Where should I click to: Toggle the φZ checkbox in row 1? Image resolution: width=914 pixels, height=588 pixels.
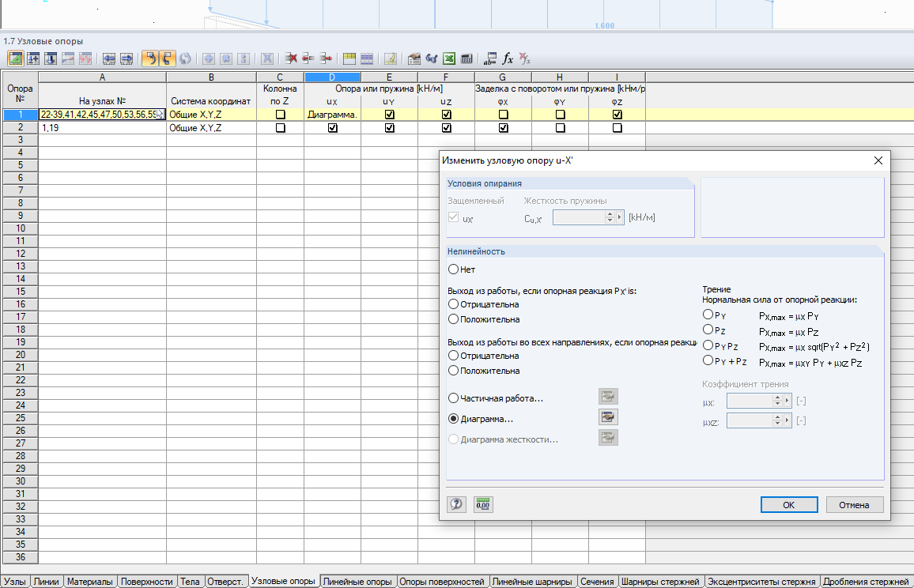click(618, 115)
